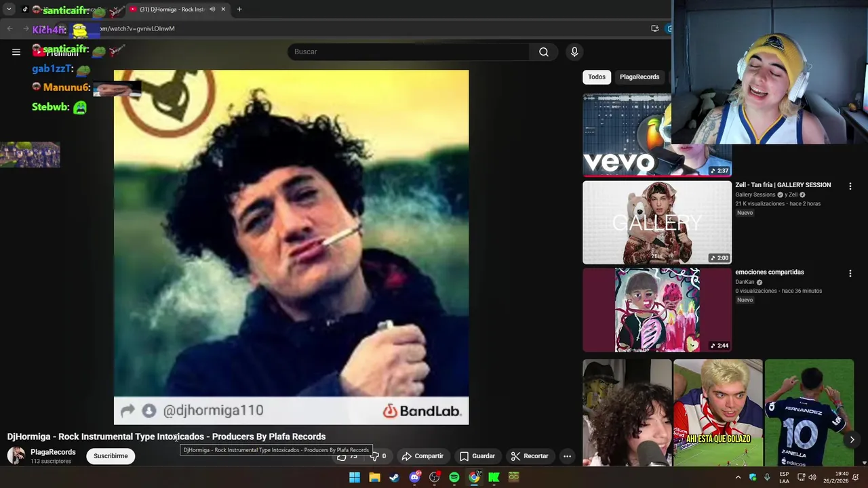Dislike the DjHormiga video
868x488 pixels.
[x=378, y=456]
